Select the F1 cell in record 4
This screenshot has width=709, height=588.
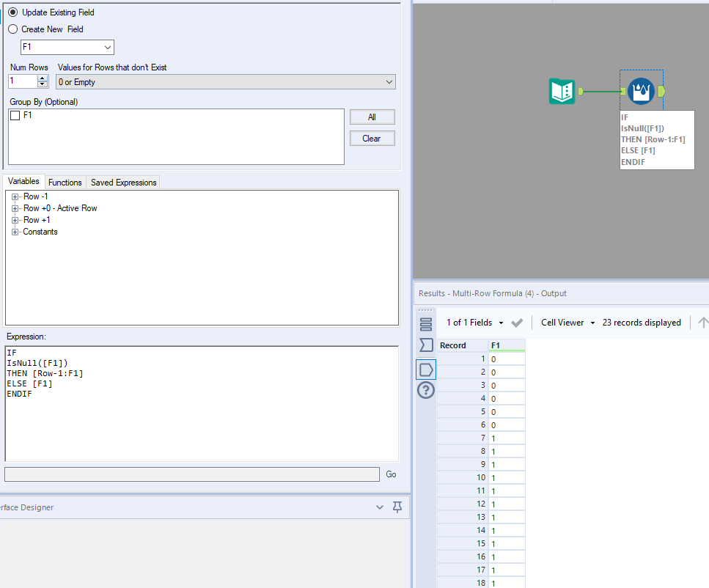(507, 399)
